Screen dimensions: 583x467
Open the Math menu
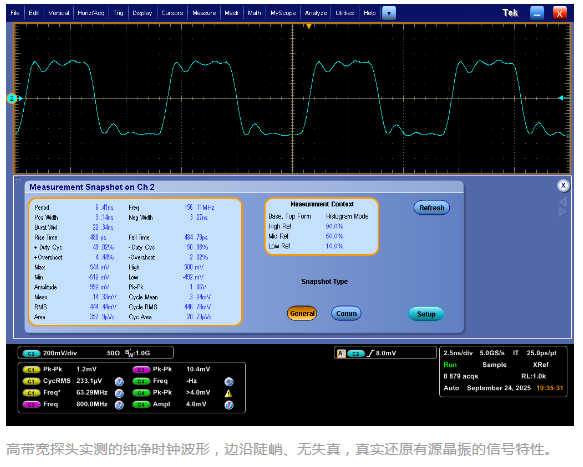(254, 13)
